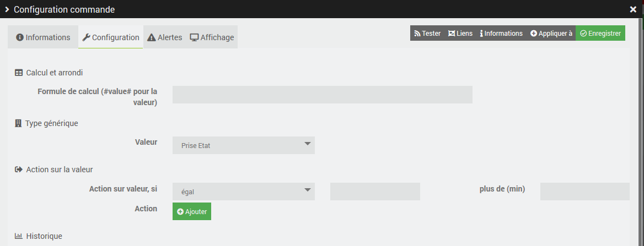
Task: Click Appliquer à button
Action: [551, 34]
